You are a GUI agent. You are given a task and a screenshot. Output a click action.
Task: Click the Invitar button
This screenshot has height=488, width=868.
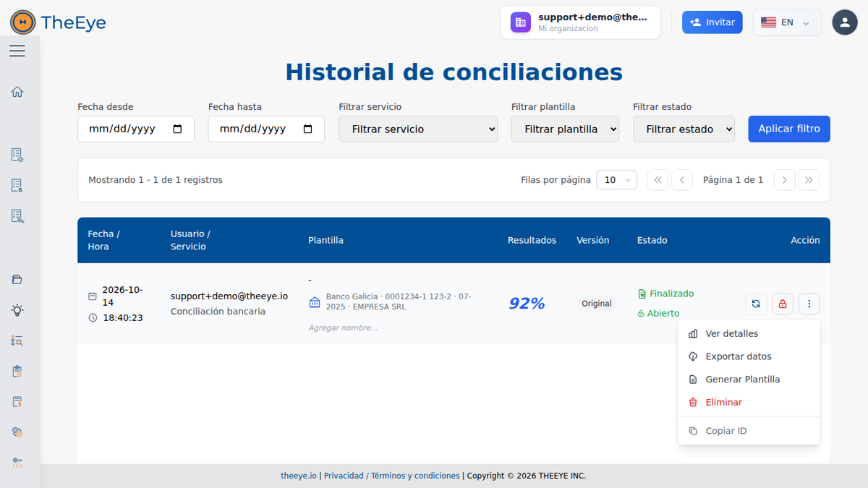point(712,22)
